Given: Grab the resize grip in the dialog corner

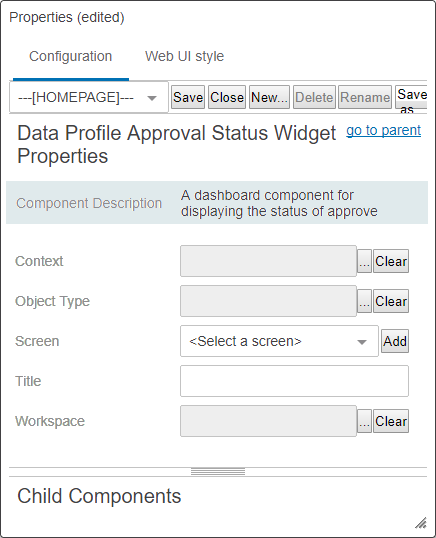Looking at the screenshot, I should [421, 523].
